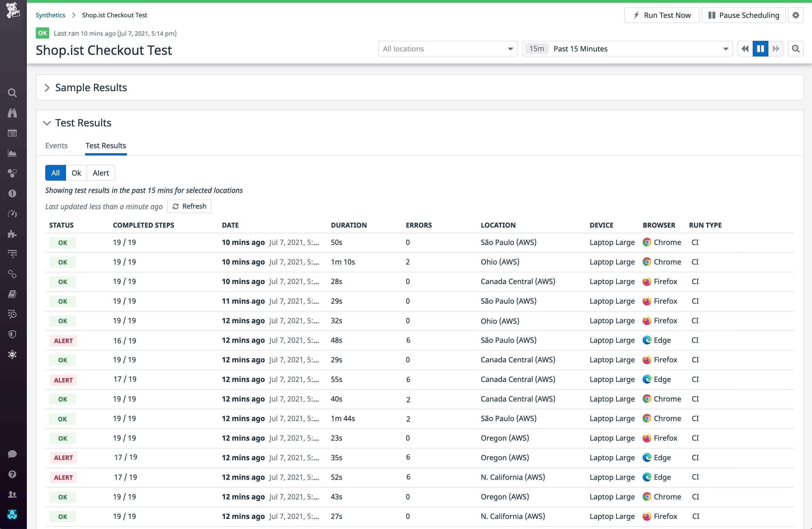Viewport: 812px width, 529px height.
Task: Click the Notebooks book icon in sidebar
Action: pyautogui.click(x=12, y=294)
